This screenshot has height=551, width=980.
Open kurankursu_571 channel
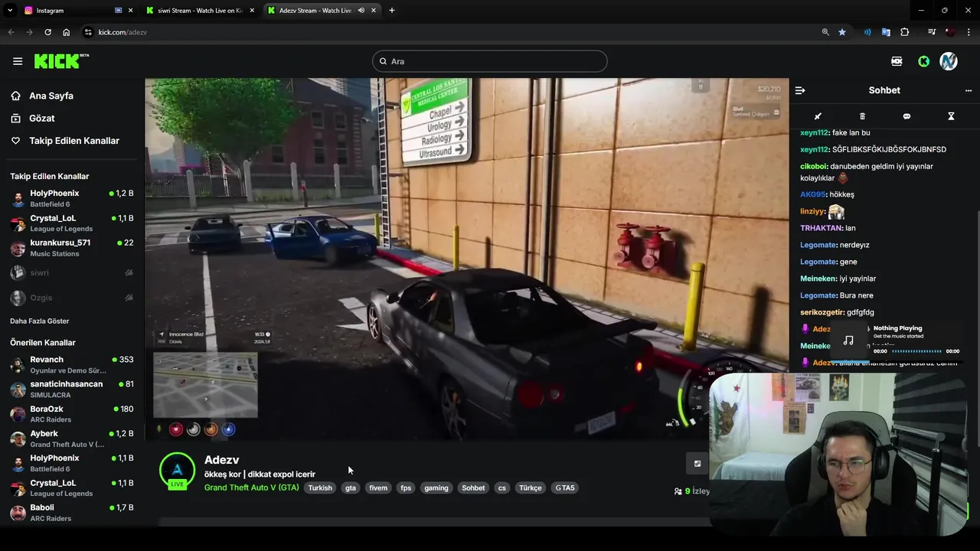(x=72, y=248)
